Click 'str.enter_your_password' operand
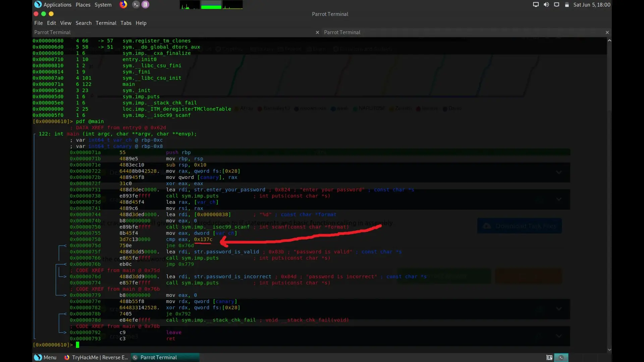Image resolution: width=644 pixels, height=362 pixels. tap(230, 190)
